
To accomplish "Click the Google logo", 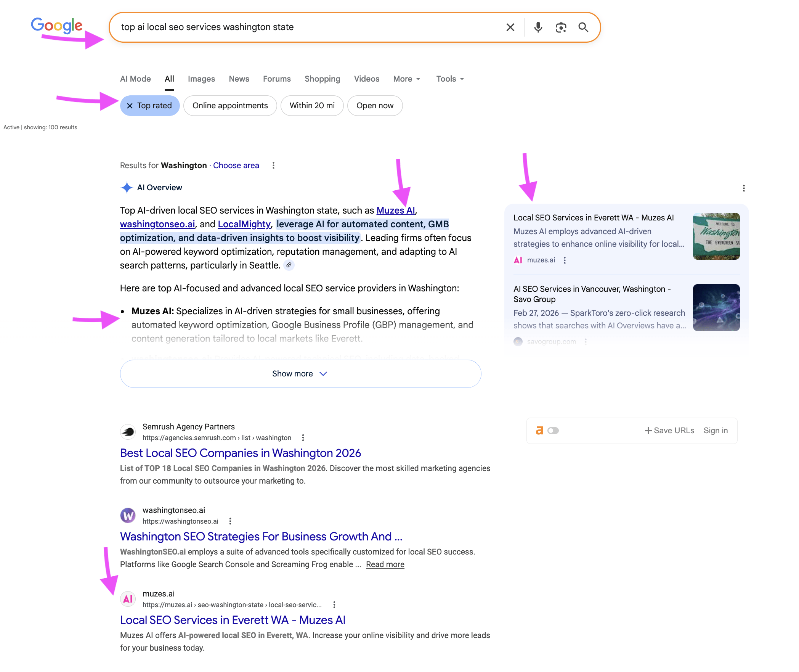I will tap(56, 25).
